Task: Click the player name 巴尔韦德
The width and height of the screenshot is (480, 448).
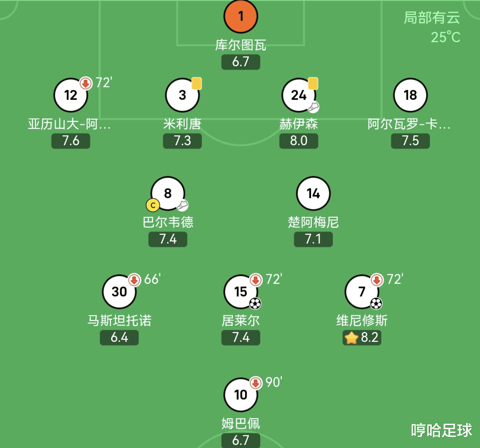Action: tap(168, 222)
